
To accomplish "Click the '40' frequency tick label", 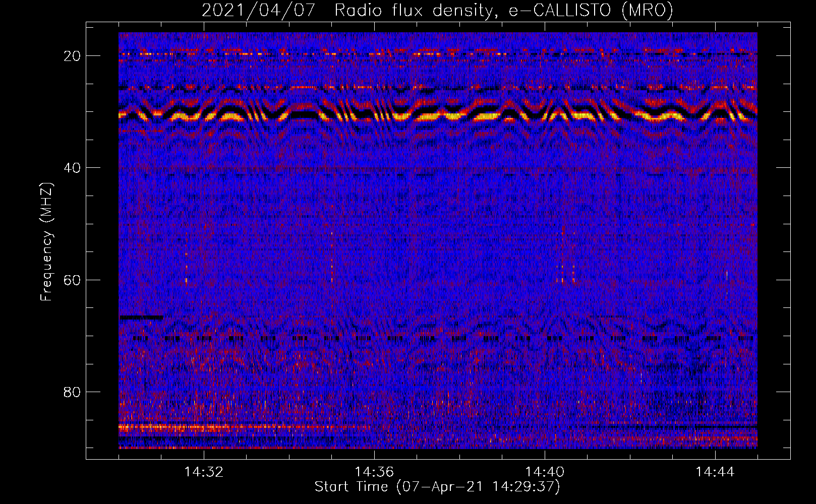I will tap(73, 168).
